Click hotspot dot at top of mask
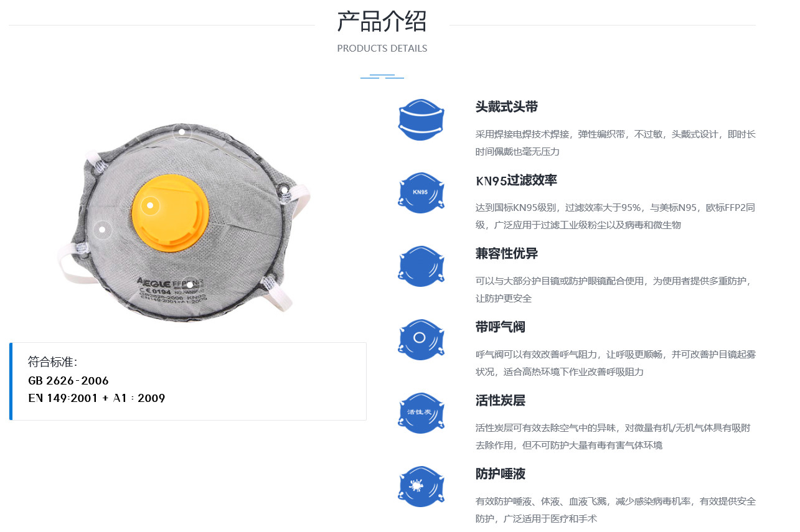The image size is (800, 532). 182,132
